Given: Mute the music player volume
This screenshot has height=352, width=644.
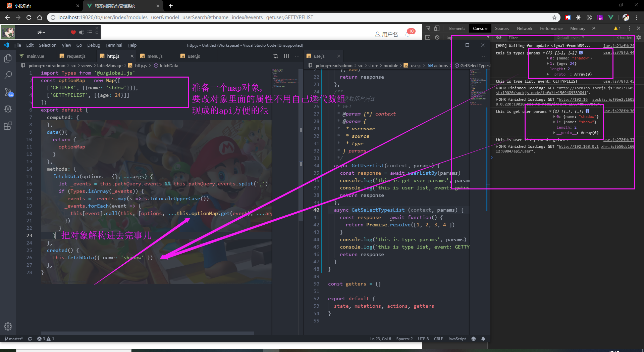Looking at the screenshot, I should (x=82, y=32).
